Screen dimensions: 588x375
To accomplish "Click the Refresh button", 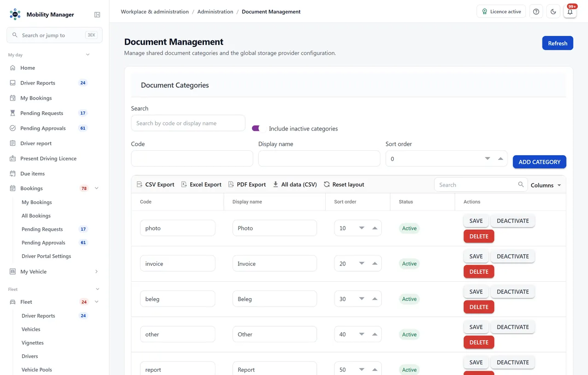I will (558, 43).
